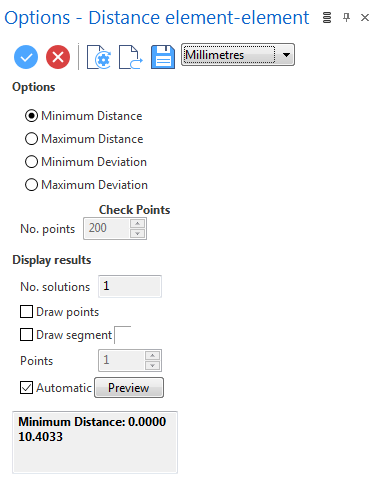Confirm with the blue checkmark icon
Screen dimensions: 376x486
tap(26, 57)
